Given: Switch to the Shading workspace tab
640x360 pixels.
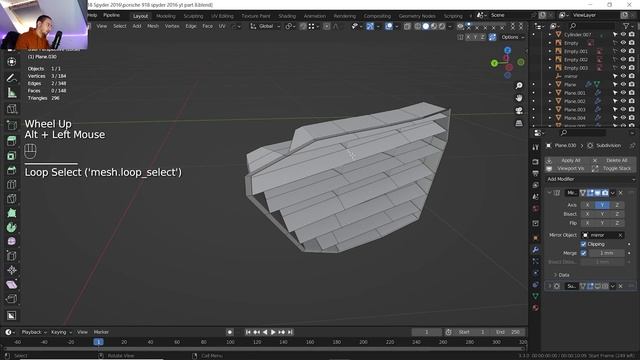Looking at the screenshot, I should [x=287, y=16].
